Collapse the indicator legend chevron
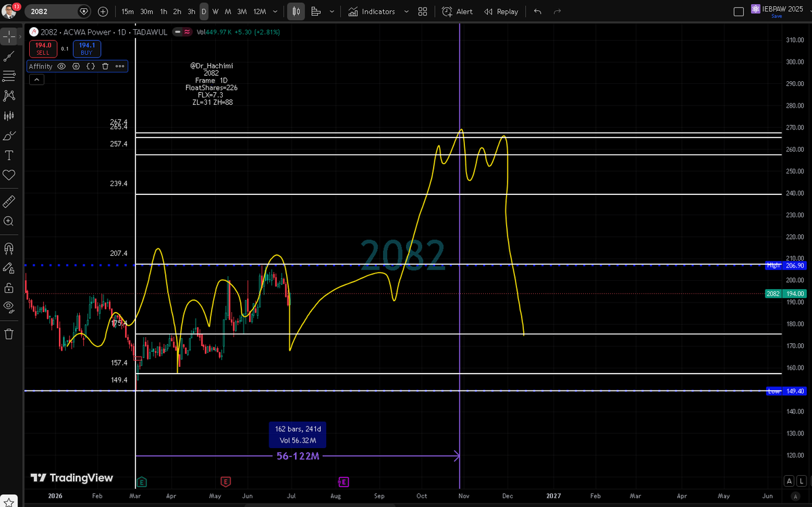The height and width of the screenshot is (507, 812). click(36, 79)
